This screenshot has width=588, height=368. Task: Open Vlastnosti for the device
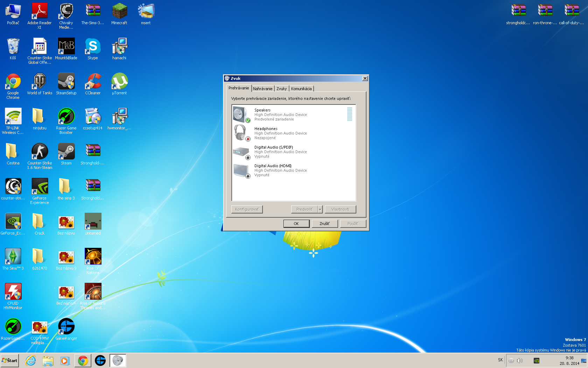coord(340,209)
